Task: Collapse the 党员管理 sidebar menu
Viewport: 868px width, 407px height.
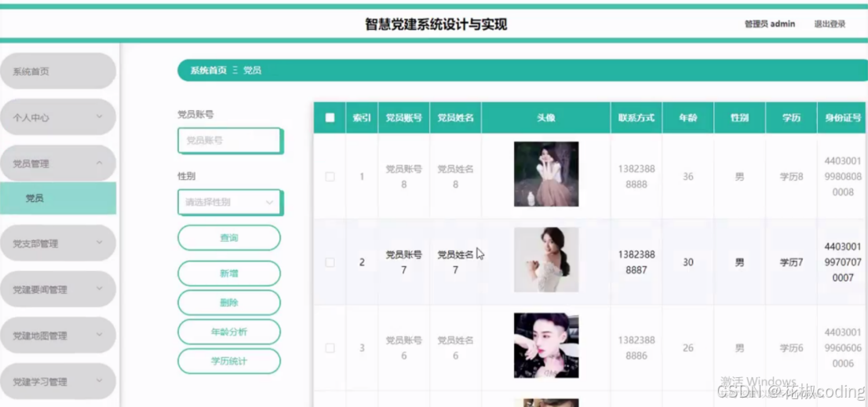Action: (x=57, y=163)
